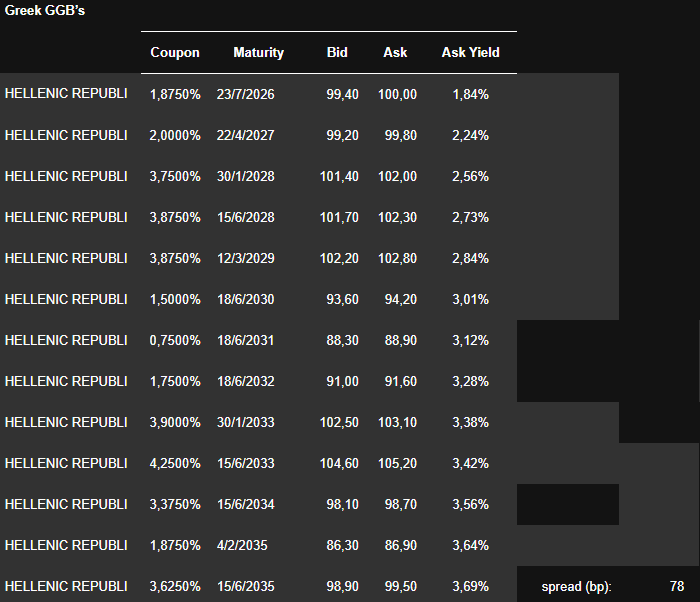Click the 3,01% ask yield cell
Viewport: 700px width, 602px height.
(x=470, y=299)
